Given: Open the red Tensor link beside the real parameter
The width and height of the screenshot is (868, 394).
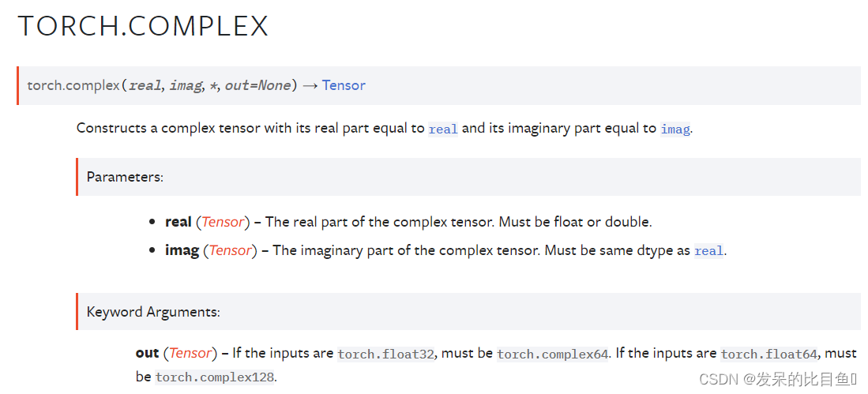Looking at the screenshot, I should pos(223,222).
